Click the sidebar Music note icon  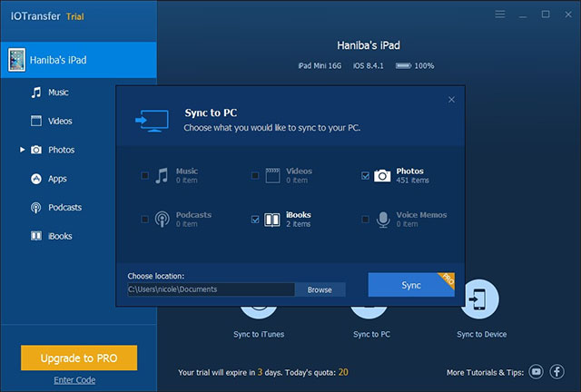point(36,93)
